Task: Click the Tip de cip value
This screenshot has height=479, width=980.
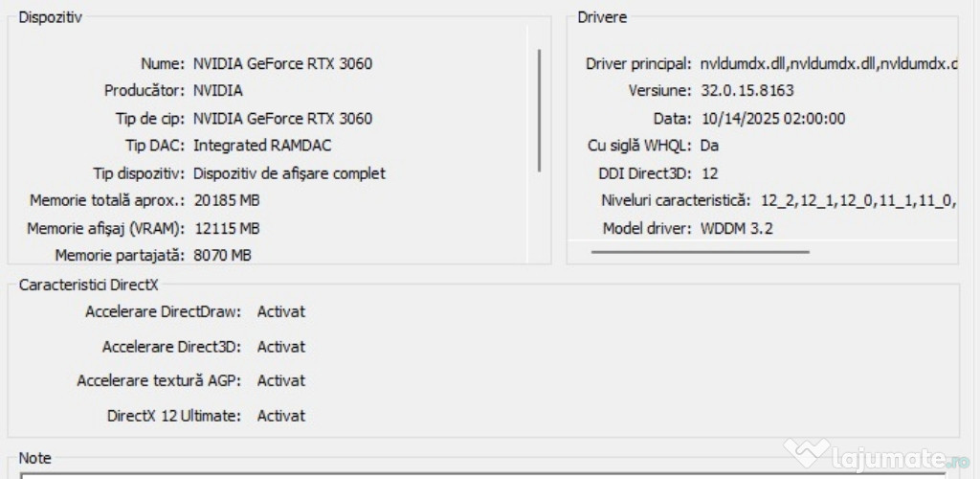Action: [x=282, y=119]
